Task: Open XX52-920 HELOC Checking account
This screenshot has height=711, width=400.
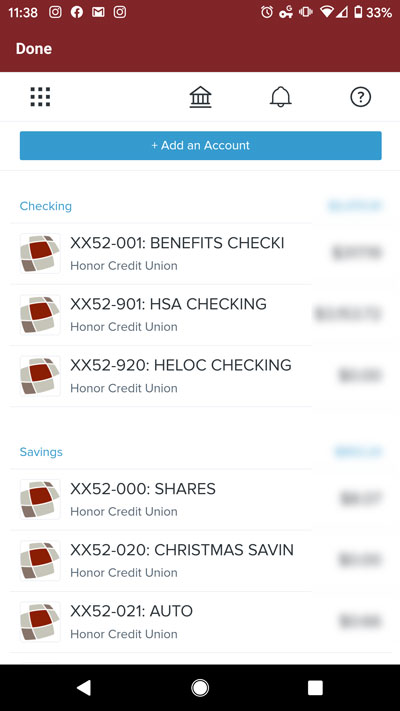Action: click(200, 376)
